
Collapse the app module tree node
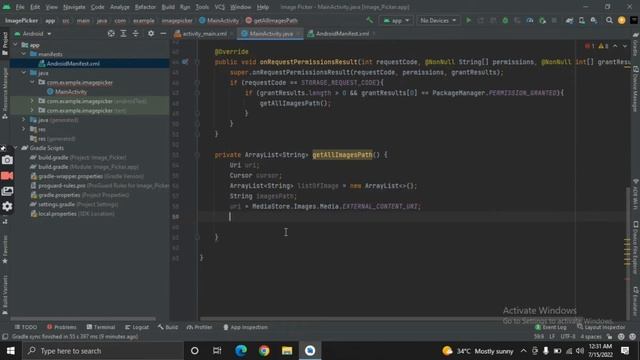pyautogui.click(x=16, y=45)
